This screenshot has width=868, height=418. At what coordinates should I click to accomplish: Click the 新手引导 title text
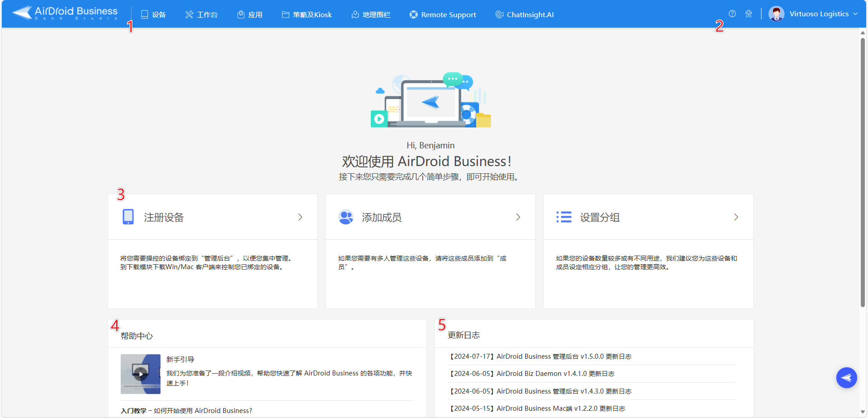click(180, 359)
